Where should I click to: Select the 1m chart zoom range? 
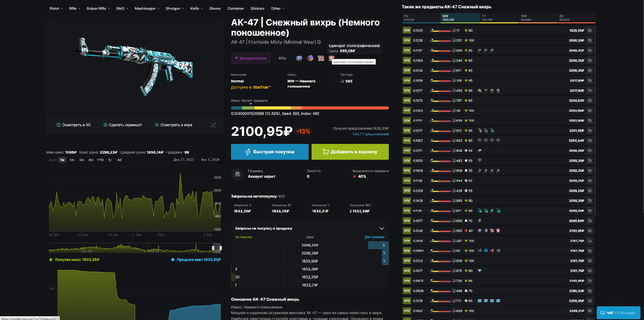(x=72, y=160)
